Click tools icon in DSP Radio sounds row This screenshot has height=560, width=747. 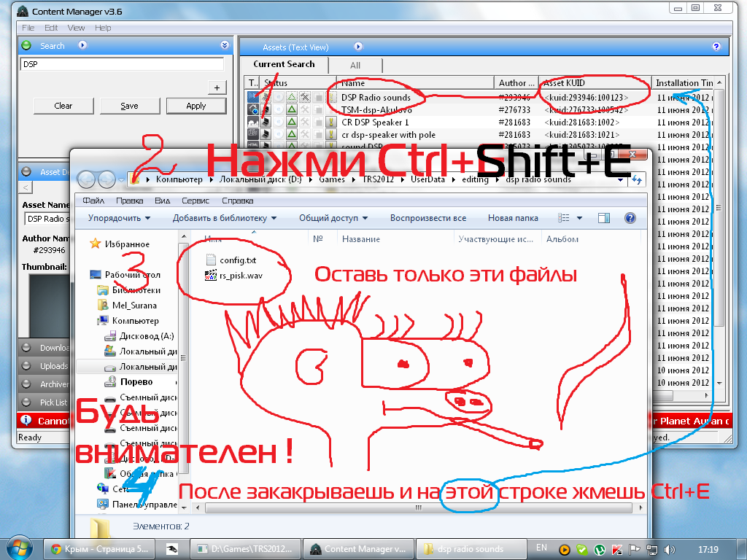[304, 98]
